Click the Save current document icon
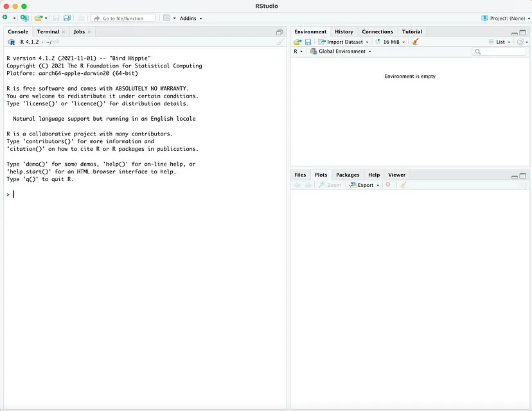 click(57, 18)
